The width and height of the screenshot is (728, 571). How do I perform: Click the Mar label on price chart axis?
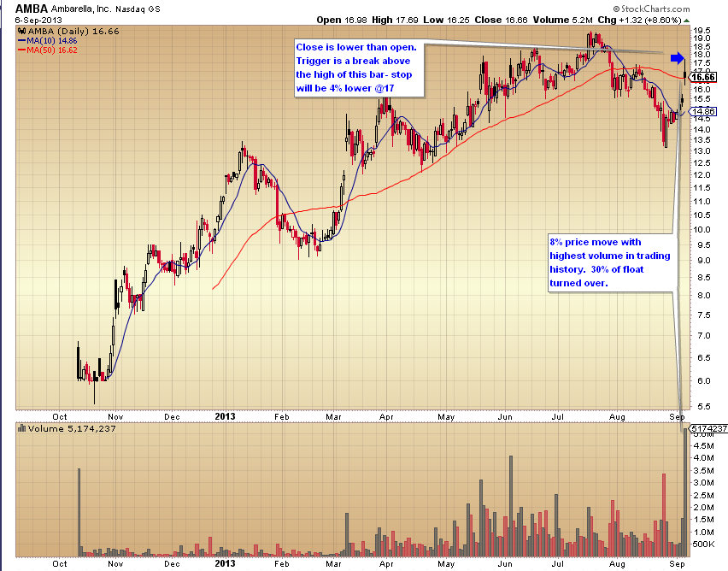(x=333, y=417)
